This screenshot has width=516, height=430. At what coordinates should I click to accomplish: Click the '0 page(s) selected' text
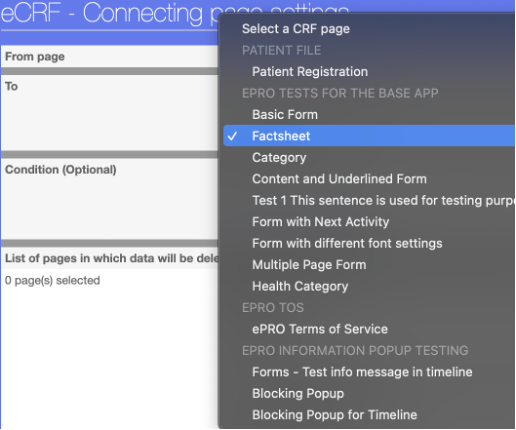(x=52, y=280)
